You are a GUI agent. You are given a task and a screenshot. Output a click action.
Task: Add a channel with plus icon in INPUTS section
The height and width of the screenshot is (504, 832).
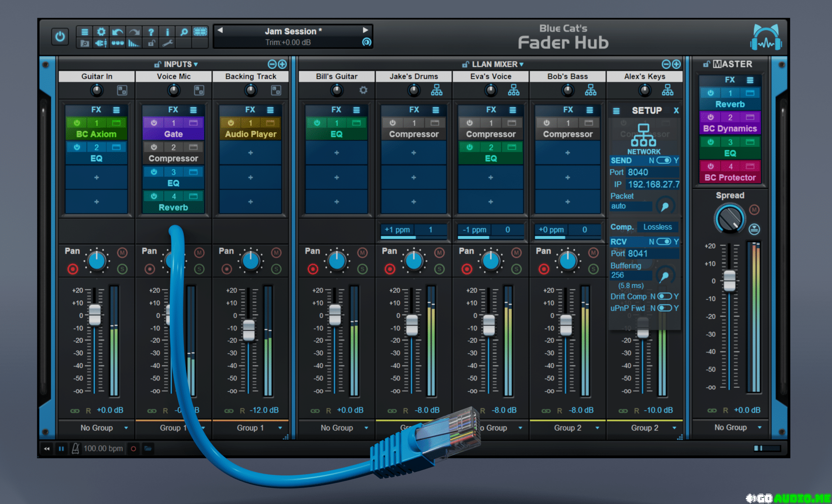coord(283,64)
